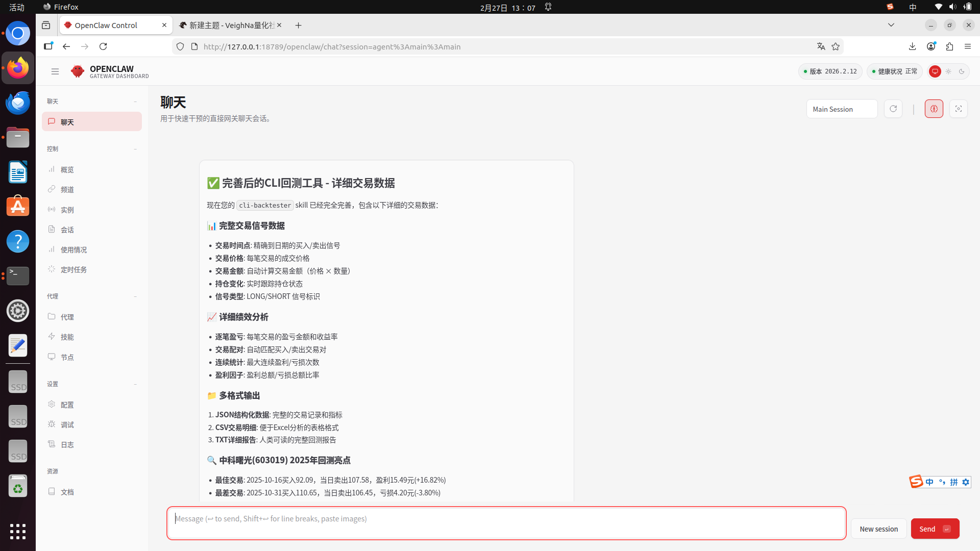Image resolution: width=980 pixels, height=551 pixels.
Task: Open the 调试 debug page
Action: (67, 425)
